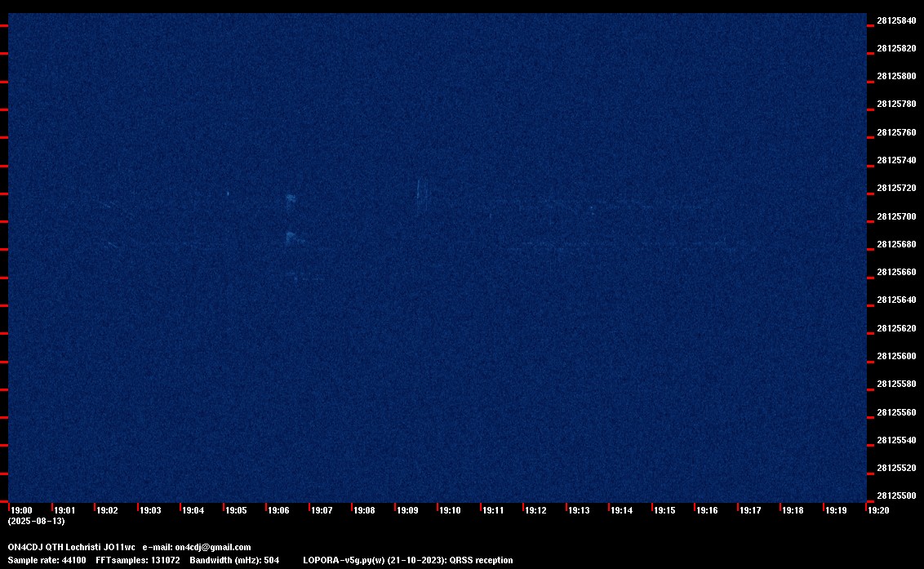Click the 19:01 time axis label
The height and width of the screenshot is (569, 924).
point(64,510)
